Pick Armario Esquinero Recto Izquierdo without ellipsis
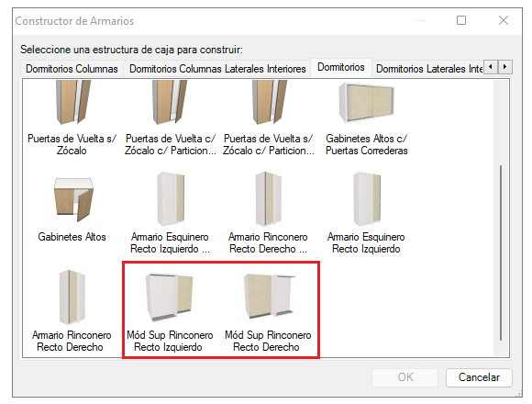 [366, 199]
